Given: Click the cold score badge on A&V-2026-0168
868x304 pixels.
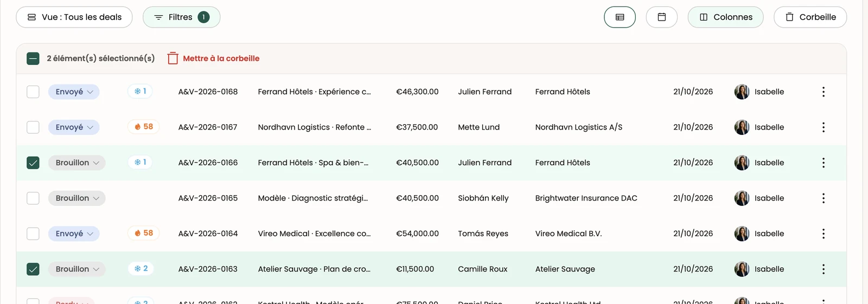Looking at the screenshot, I should click(x=141, y=92).
